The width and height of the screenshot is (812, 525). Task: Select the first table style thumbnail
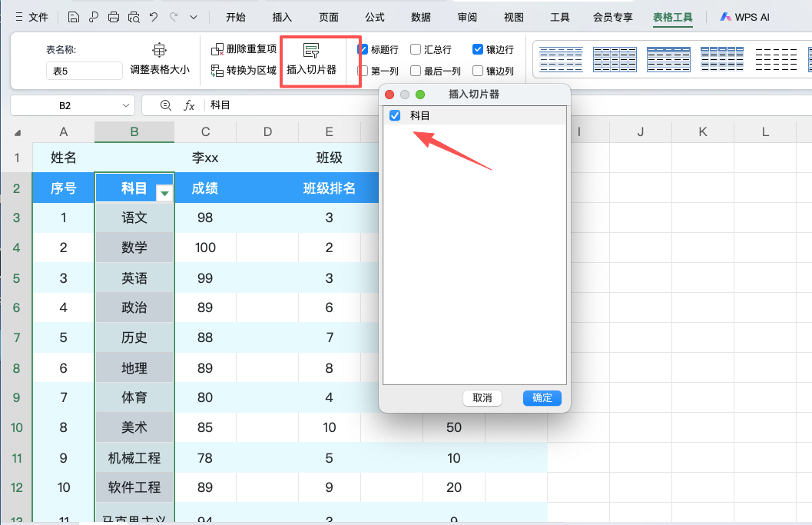tap(561, 59)
